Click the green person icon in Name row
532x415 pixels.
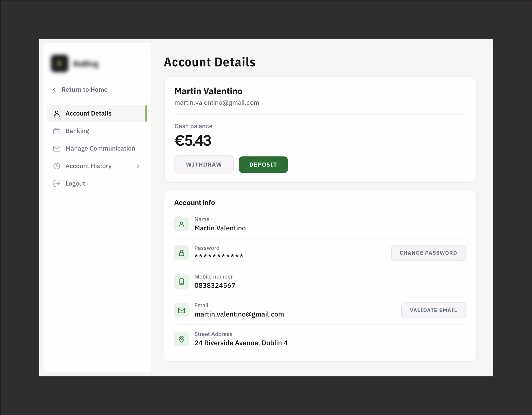tap(181, 224)
